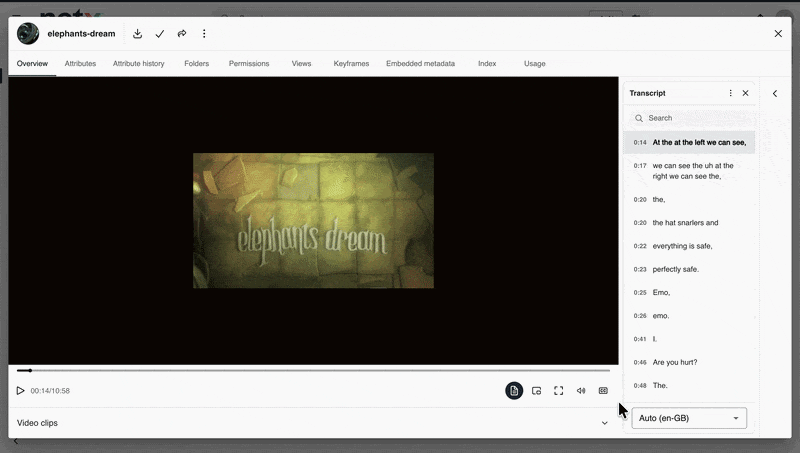Click the video progress bar
Screen dimensions: 800x453
click(313, 370)
